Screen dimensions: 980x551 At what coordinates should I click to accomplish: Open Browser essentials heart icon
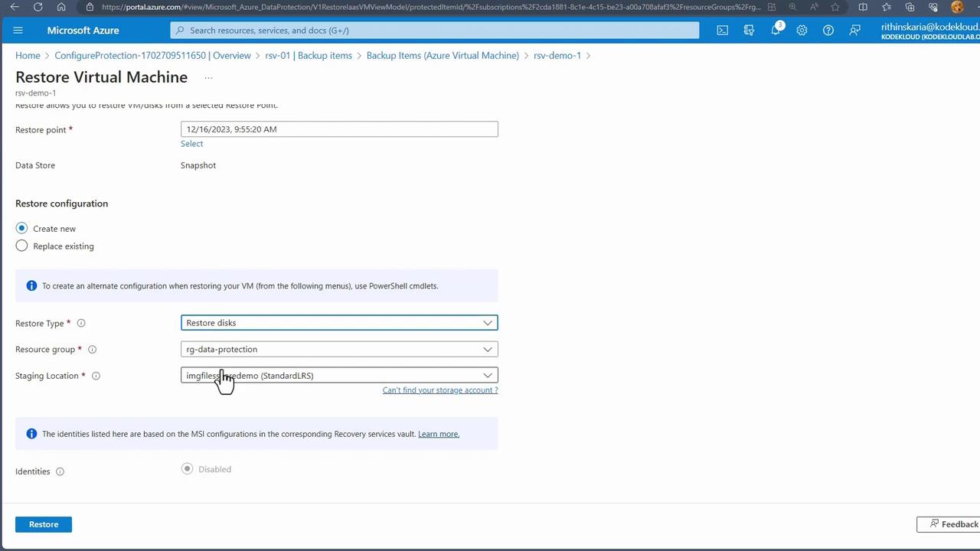[x=933, y=7]
